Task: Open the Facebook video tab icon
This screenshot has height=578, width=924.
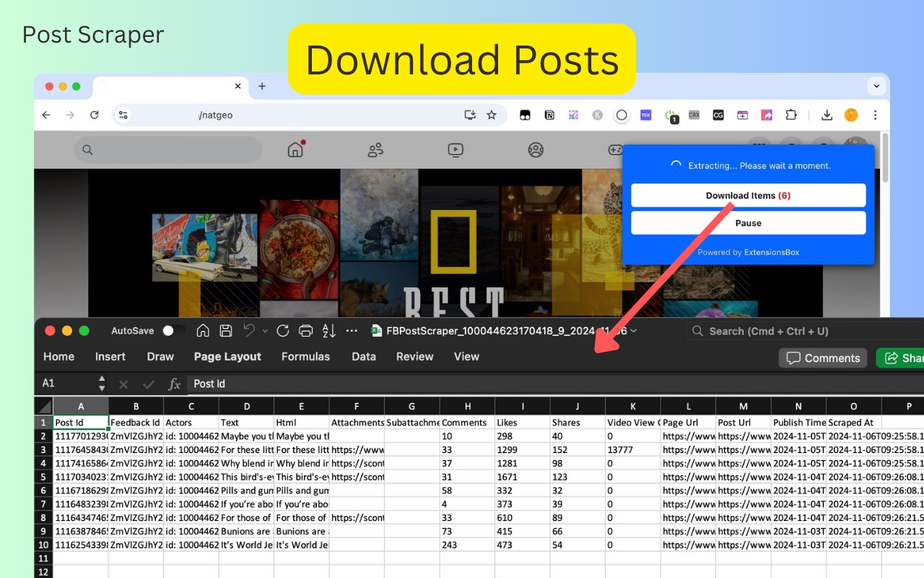Action: [x=456, y=150]
